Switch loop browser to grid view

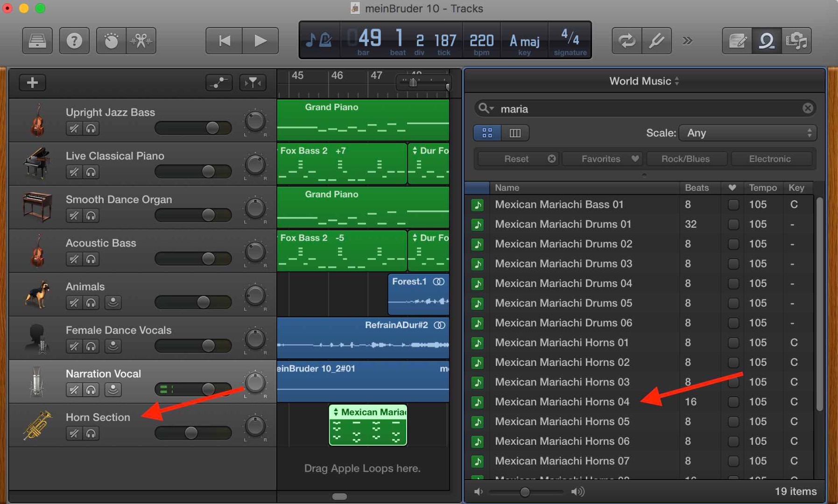(486, 133)
